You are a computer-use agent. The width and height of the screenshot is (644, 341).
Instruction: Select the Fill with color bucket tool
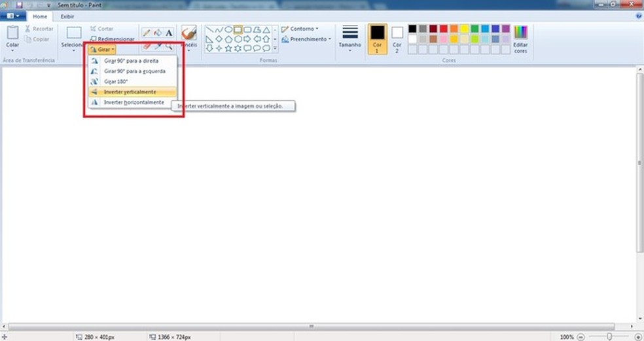tap(157, 33)
